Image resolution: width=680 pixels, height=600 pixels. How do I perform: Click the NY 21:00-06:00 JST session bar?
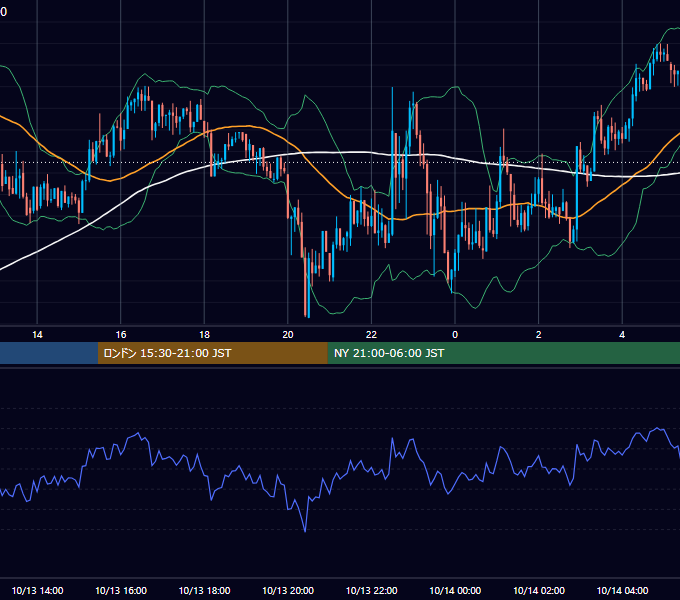pyautogui.click(x=503, y=353)
